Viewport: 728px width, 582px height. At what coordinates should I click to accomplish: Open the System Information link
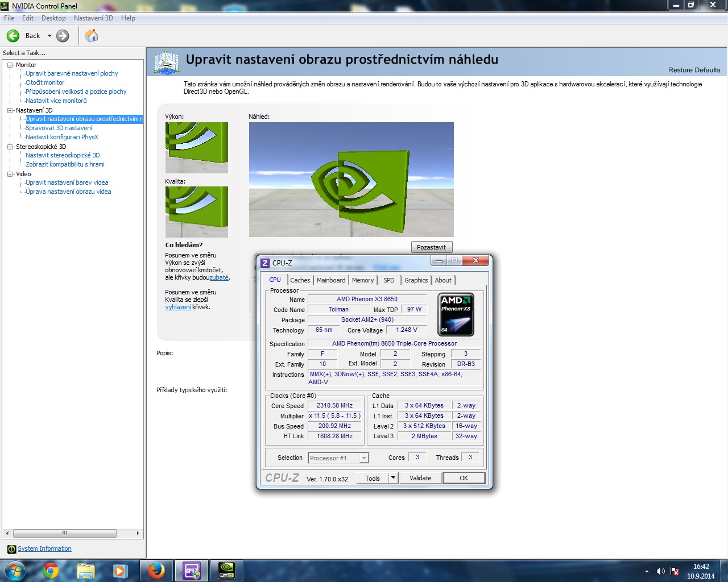[44, 548]
